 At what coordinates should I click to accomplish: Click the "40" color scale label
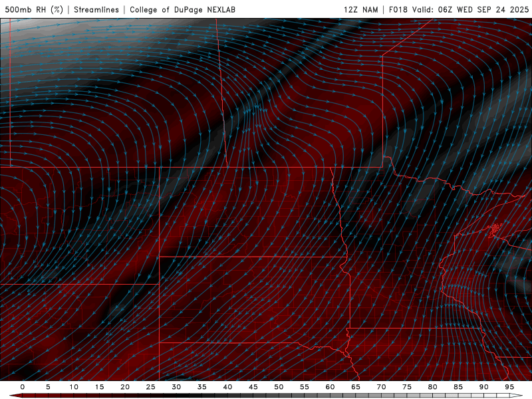(x=227, y=387)
